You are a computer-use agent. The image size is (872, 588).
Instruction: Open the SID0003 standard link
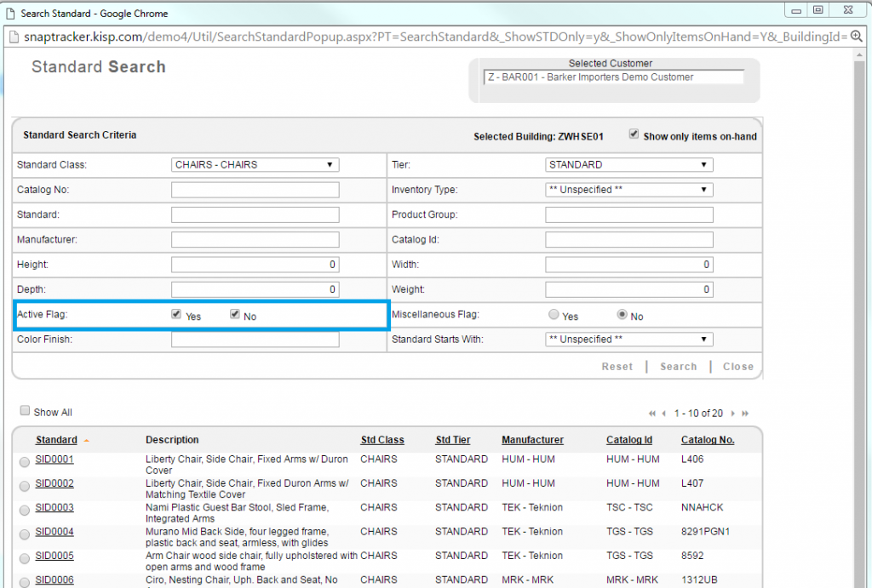click(54, 508)
